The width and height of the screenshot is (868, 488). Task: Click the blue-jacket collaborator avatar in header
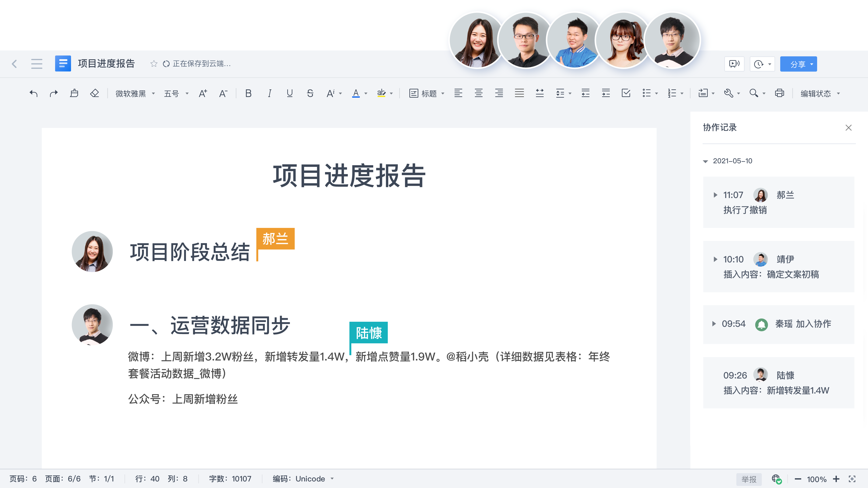point(574,40)
